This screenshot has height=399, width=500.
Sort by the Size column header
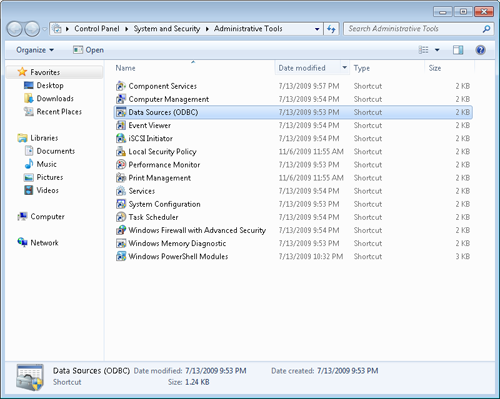[435, 68]
